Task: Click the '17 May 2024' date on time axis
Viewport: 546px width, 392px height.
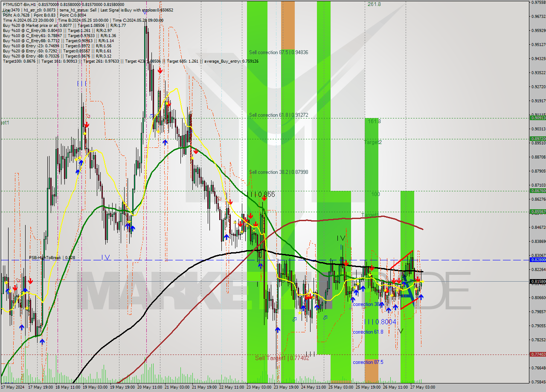Action: tap(13, 387)
